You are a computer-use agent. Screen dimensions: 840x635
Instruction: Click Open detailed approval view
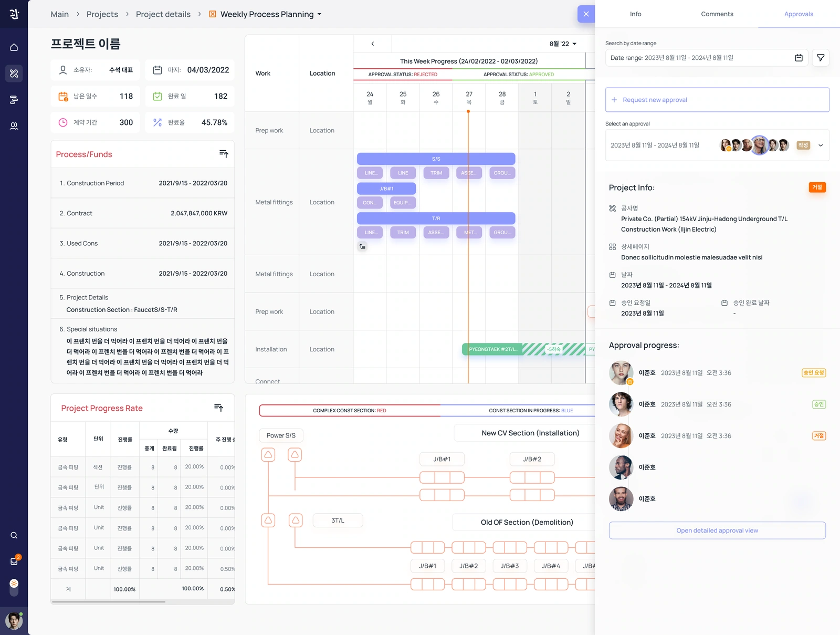pos(717,530)
